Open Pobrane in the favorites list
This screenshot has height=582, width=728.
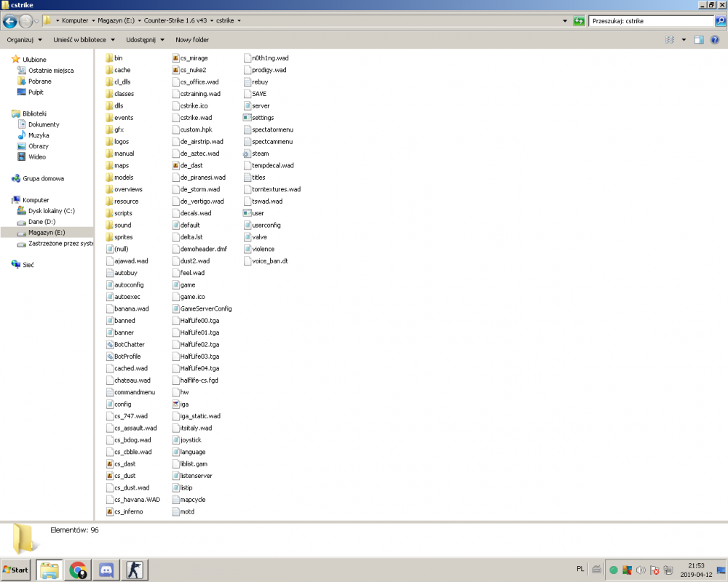point(40,81)
